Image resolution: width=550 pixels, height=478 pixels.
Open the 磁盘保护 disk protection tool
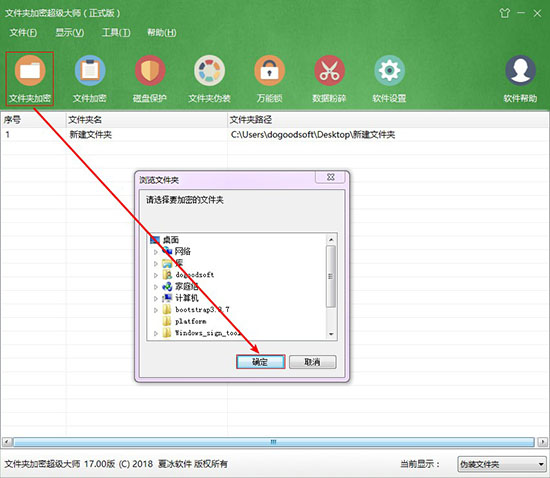[x=150, y=79]
